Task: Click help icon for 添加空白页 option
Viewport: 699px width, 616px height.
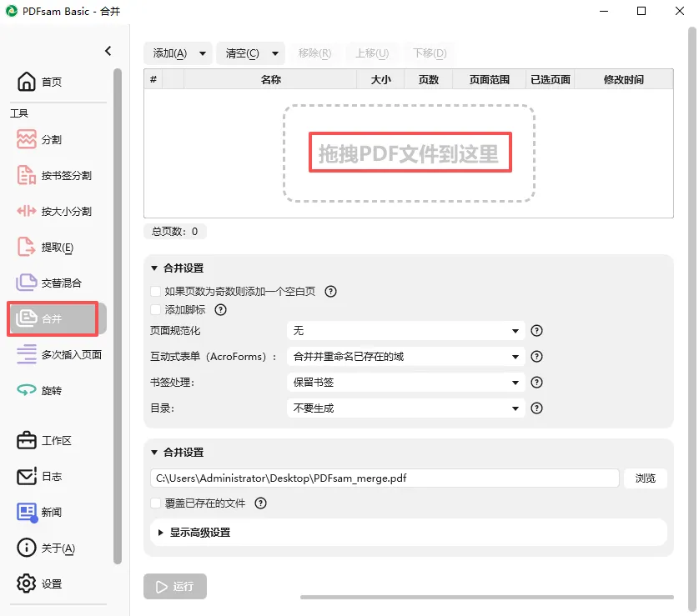Action: click(330, 291)
